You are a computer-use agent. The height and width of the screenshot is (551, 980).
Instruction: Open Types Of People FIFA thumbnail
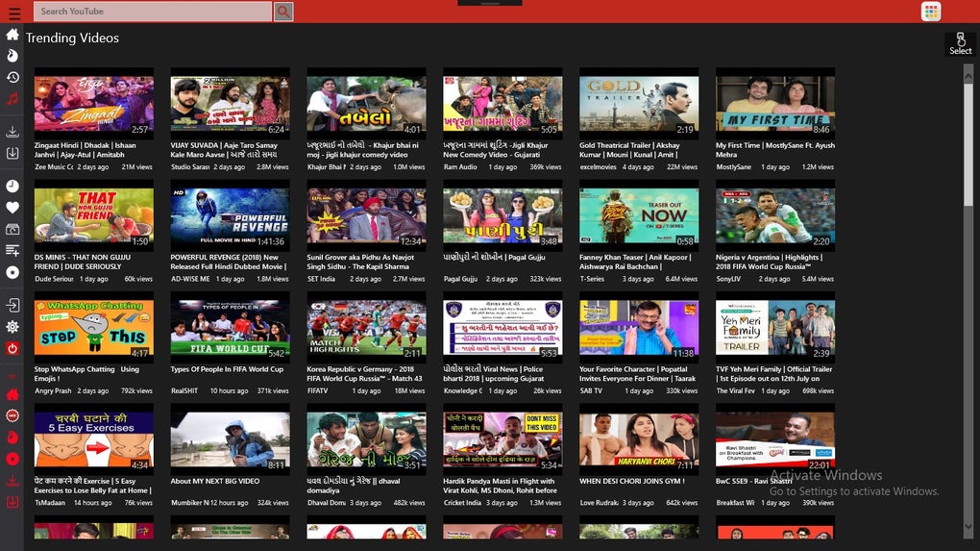pyautogui.click(x=230, y=327)
